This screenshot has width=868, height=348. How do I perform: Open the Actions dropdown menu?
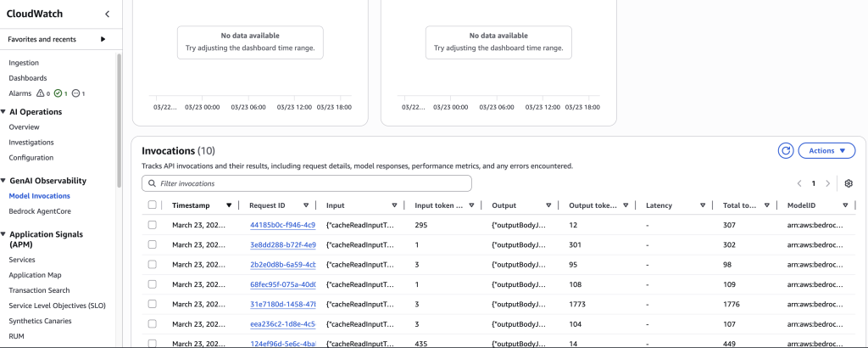(826, 150)
